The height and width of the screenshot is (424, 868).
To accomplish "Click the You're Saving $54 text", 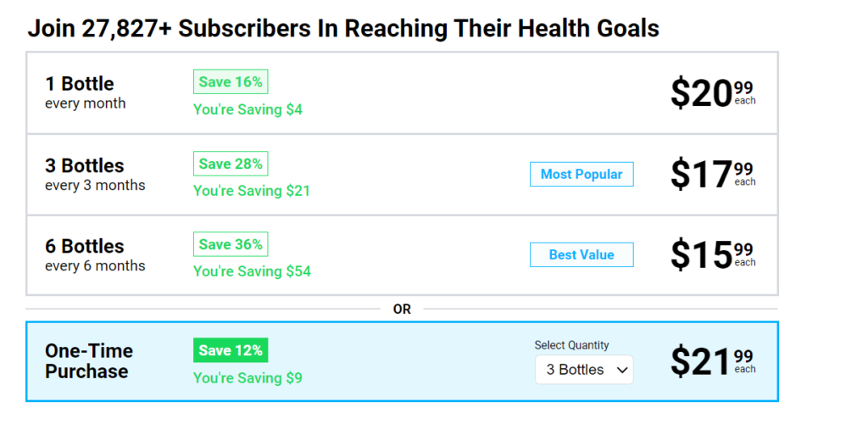I will point(252,271).
